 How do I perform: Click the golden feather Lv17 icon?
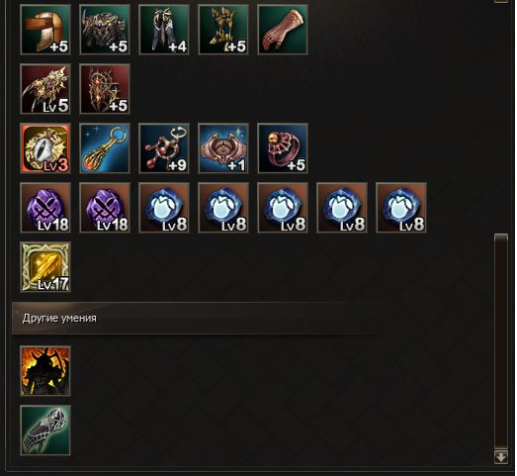[45, 267]
